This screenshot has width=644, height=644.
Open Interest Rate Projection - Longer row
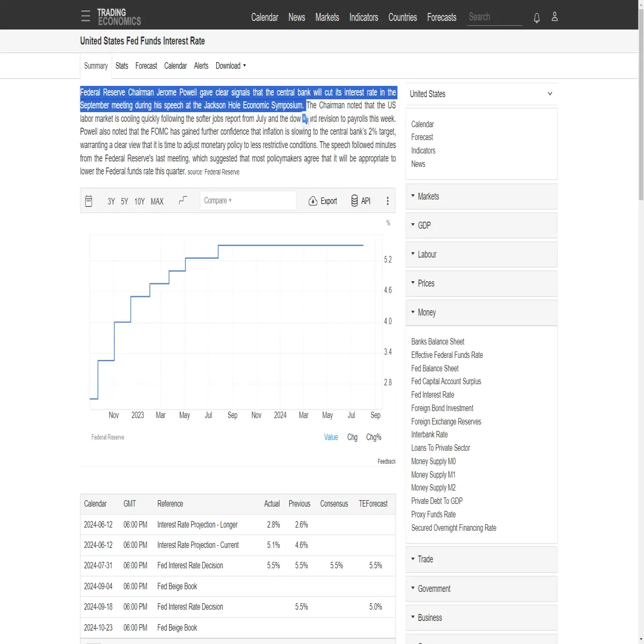click(x=238, y=525)
